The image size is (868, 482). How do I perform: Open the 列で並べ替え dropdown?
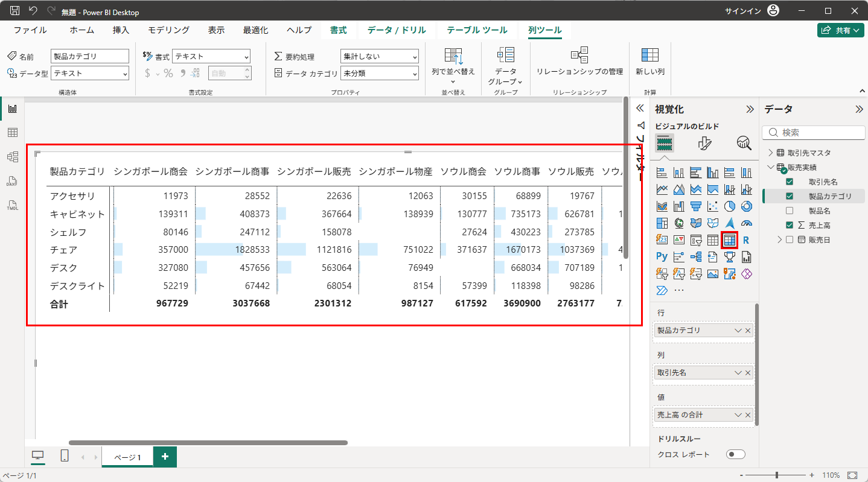[453, 65]
